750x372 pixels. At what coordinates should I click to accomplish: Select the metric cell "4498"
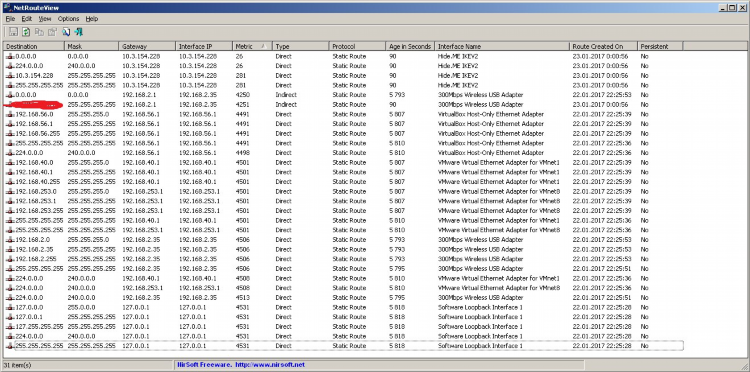243,153
